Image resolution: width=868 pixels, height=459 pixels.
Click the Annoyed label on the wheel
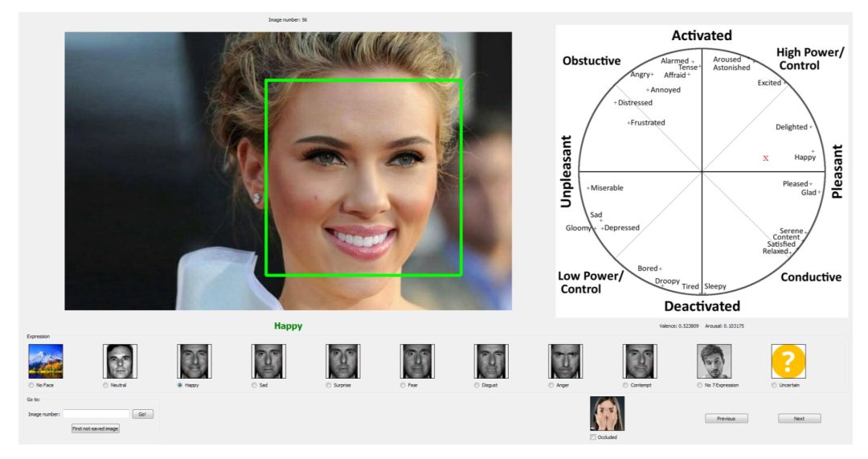pyautogui.click(x=665, y=90)
